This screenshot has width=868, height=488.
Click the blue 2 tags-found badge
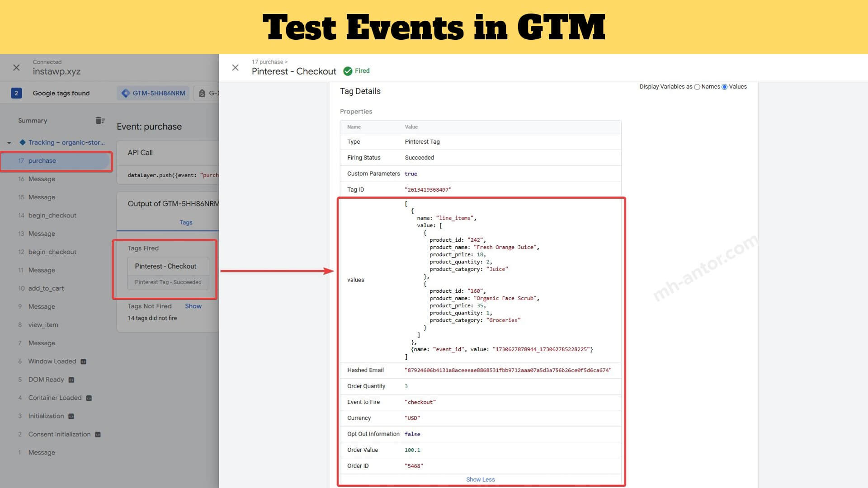(16, 93)
